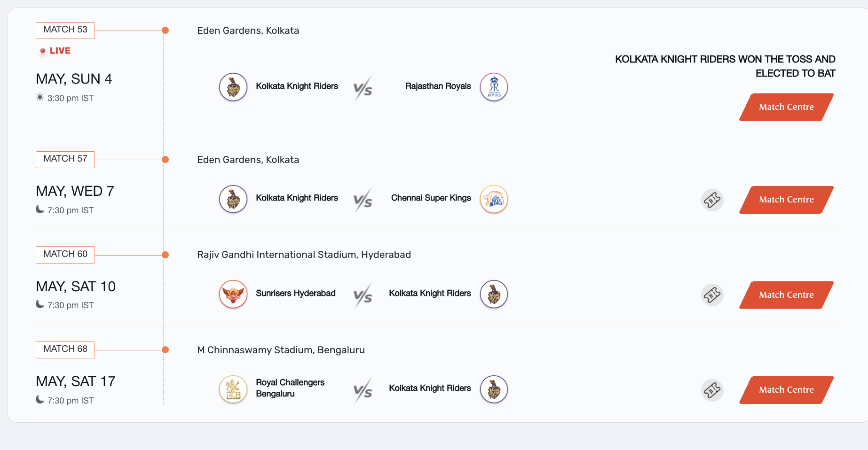Click Kolkata Knight Riders logo in Match 53

coord(233,87)
